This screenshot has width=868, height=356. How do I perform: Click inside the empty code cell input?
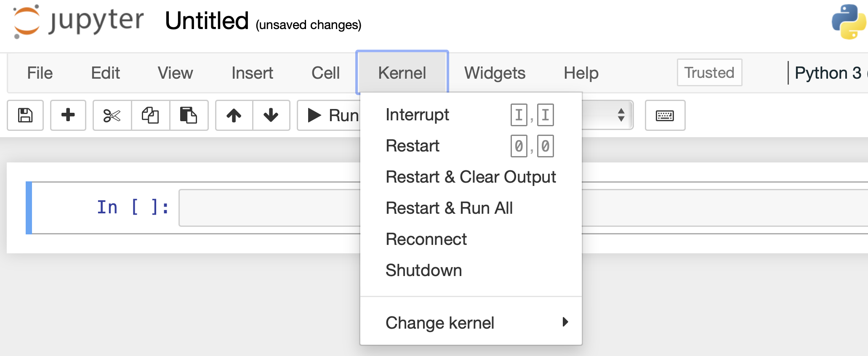click(x=269, y=208)
